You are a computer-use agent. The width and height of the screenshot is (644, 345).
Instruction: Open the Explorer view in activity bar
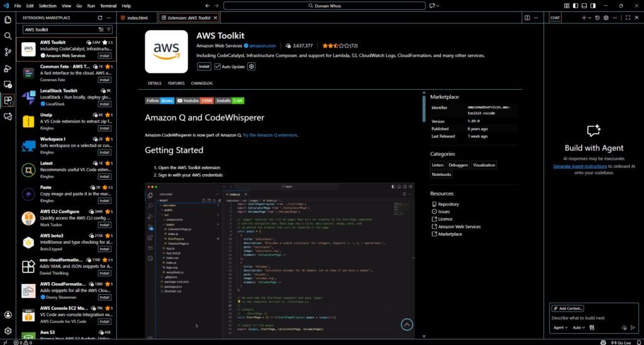(8, 19)
